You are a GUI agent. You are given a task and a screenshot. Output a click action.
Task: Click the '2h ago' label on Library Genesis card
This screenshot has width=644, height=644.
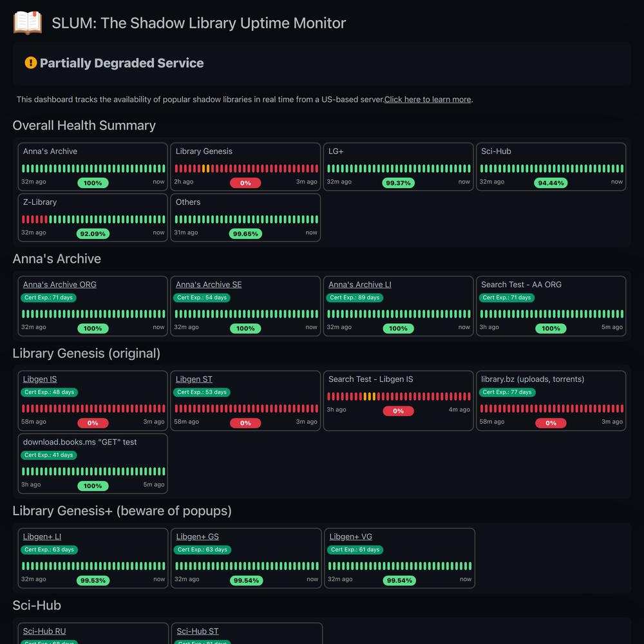[184, 182]
